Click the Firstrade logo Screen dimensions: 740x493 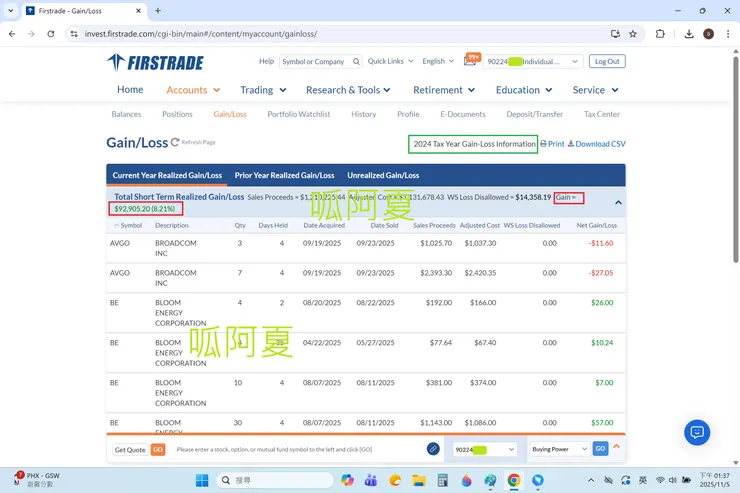tap(155, 62)
